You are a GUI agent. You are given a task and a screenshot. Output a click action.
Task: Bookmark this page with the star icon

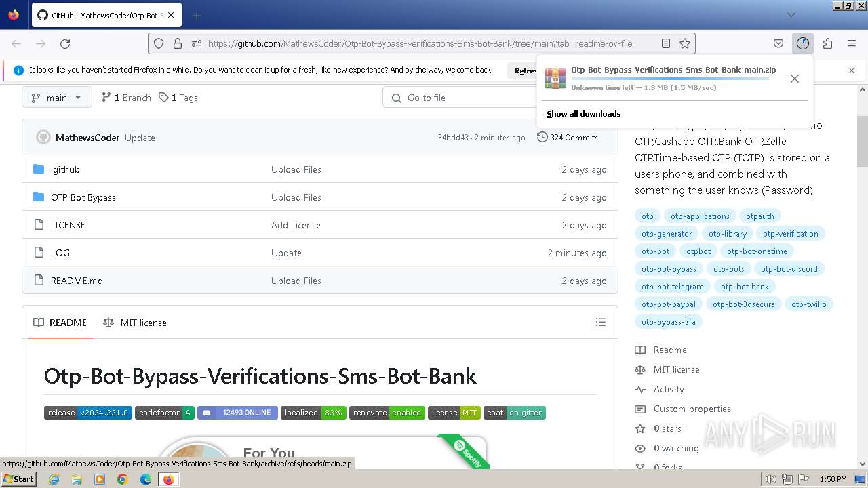pyautogui.click(x=685, y=43)
